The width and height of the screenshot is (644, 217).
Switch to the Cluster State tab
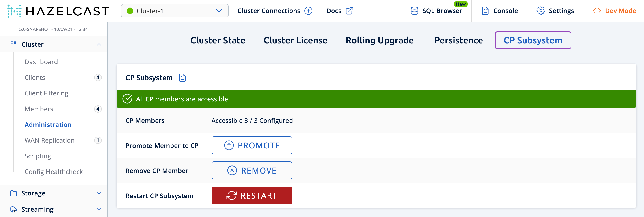(x=218, y=41)
